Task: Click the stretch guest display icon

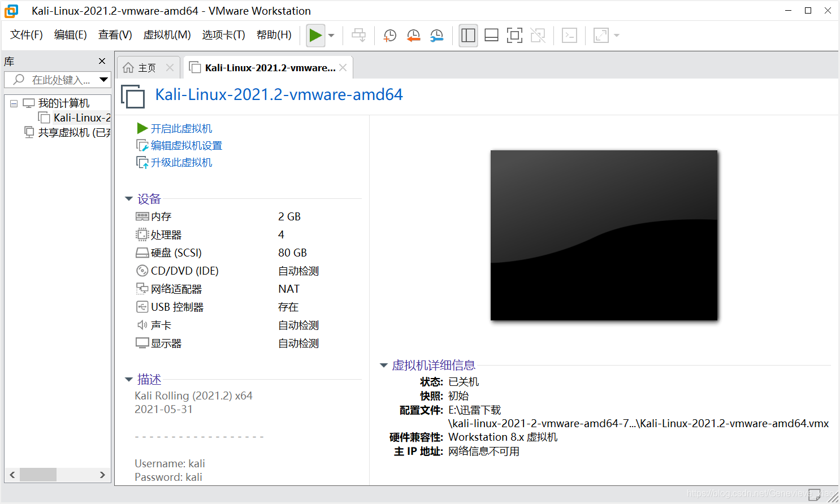Action: [601, 36]
